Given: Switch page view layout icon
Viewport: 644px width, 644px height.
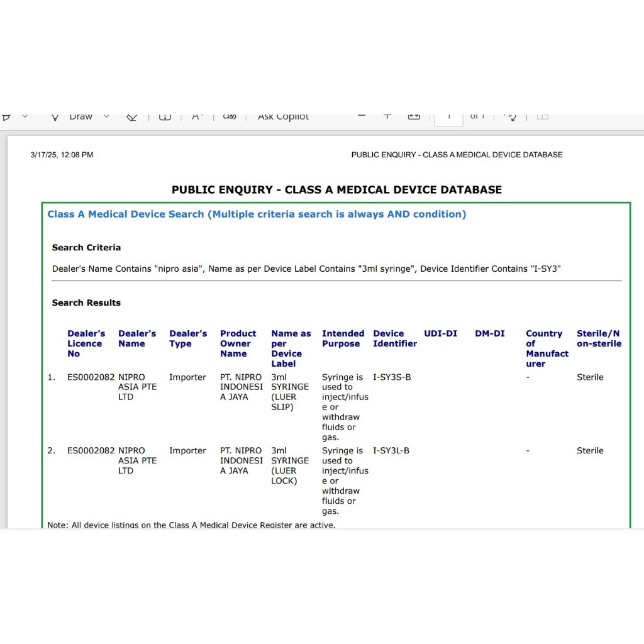Looking at the screenshot, I should pos(543,117).
